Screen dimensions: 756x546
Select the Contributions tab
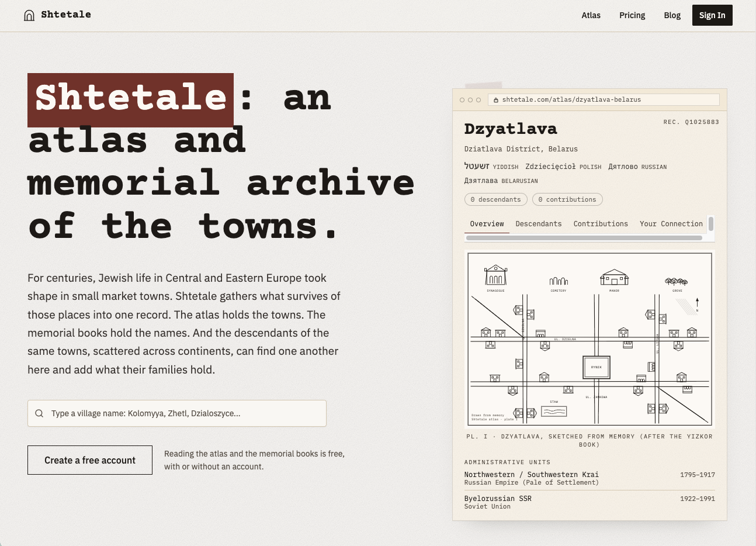click(601, 224)
